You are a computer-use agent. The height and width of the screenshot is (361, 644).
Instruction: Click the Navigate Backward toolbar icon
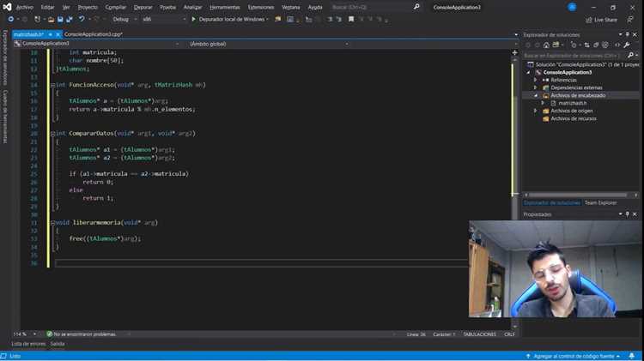coord(10,19)
